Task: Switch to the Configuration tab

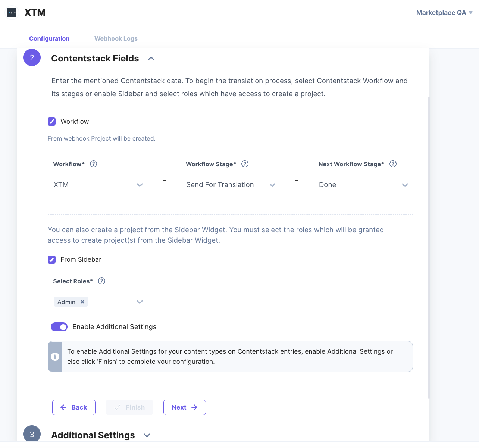Action: (x=49, y=38)
